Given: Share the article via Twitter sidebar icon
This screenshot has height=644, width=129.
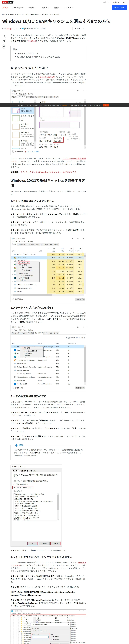Looking at the screenshot, I should click(x=4, y=41).
